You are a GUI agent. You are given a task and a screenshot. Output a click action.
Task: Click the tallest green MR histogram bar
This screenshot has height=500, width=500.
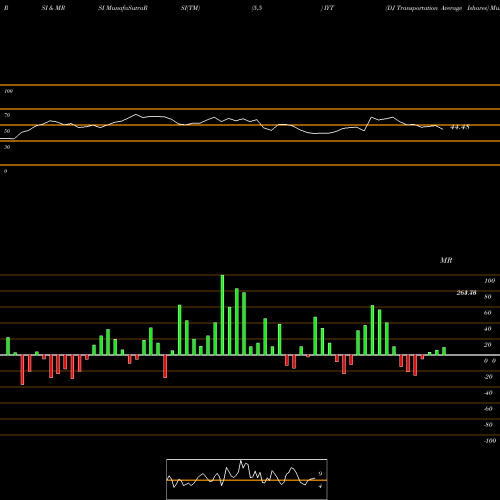222,315
